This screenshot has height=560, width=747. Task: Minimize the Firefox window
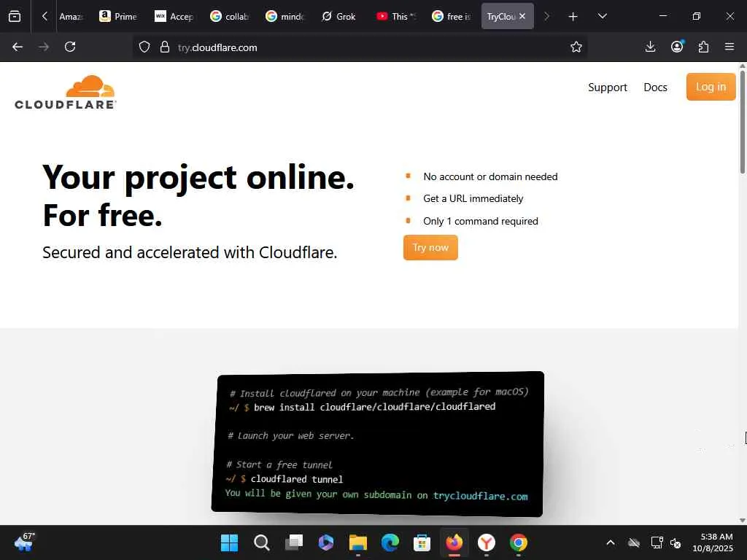662,16
